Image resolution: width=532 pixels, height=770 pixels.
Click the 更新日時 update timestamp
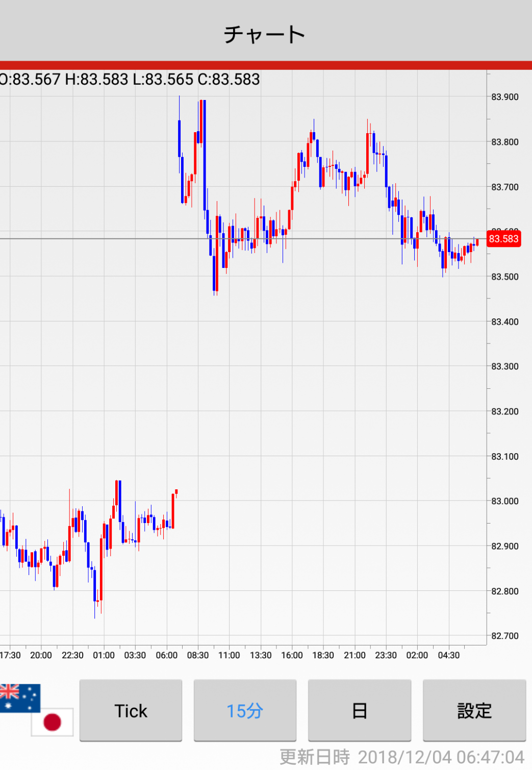(x=402, y=757)
